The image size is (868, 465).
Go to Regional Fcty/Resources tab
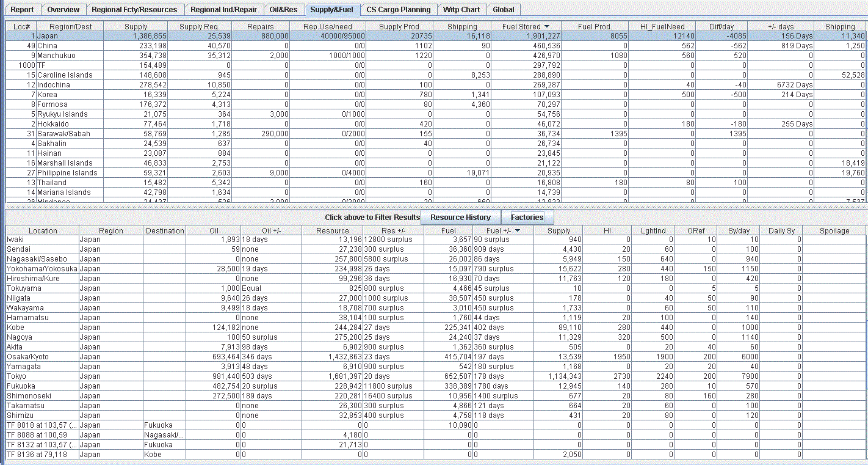coord(134,10)
